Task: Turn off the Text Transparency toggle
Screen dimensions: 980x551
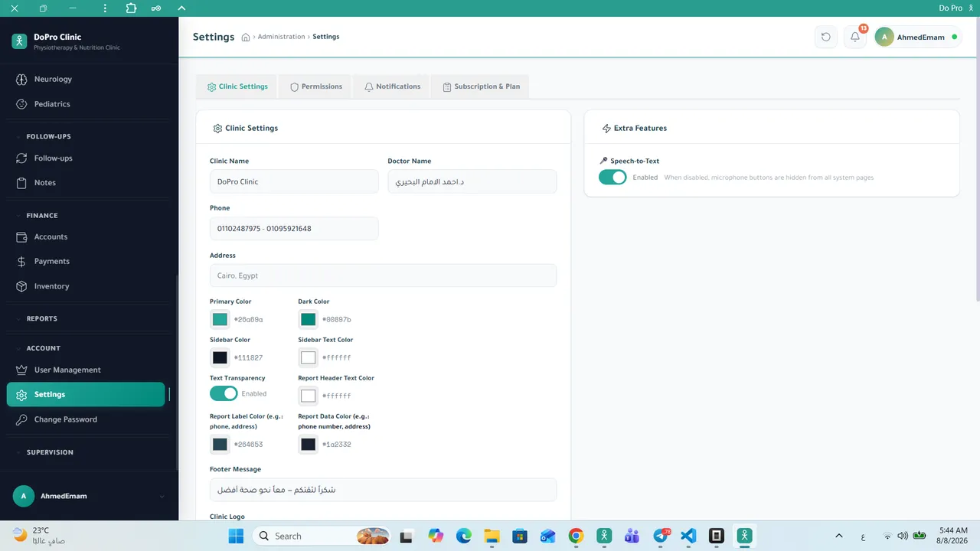Action: pyautogui.click(x=224, y=393)
